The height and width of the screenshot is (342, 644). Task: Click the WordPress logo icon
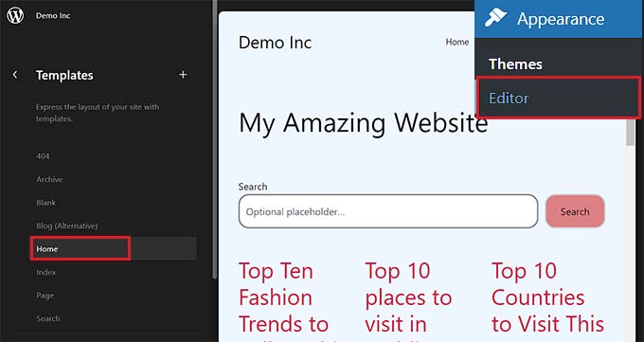[15, 15]
